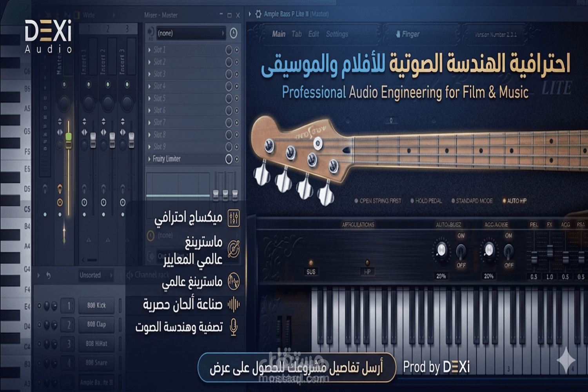Viewport: 588px width, 392px height.
Task: Click the Insert 2 pan knob in mixer
Action: click(x=108, y=103)
